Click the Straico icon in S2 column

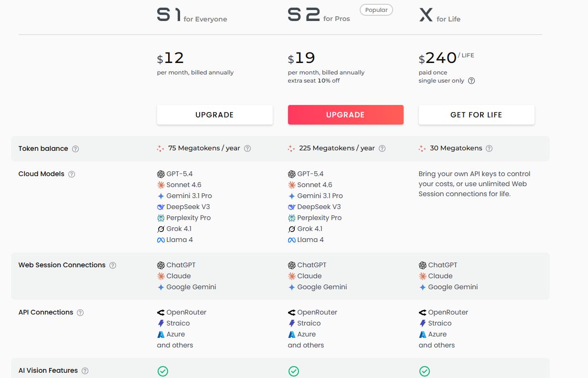292,324
